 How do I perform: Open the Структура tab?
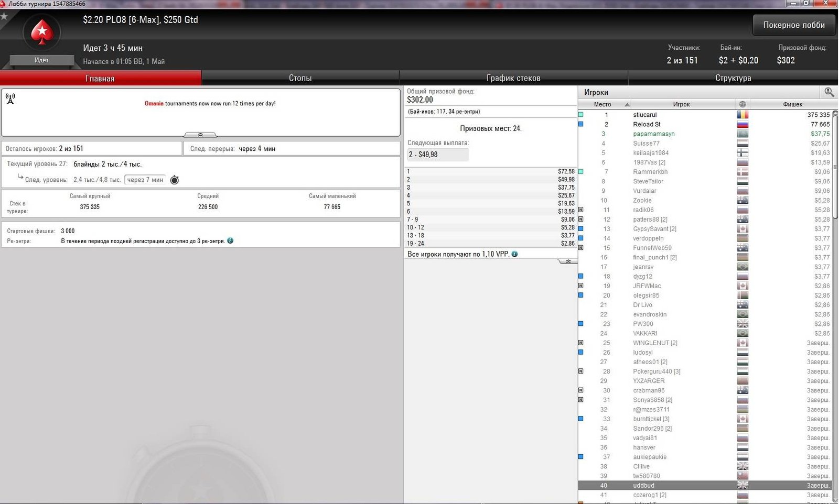(733, 78)
